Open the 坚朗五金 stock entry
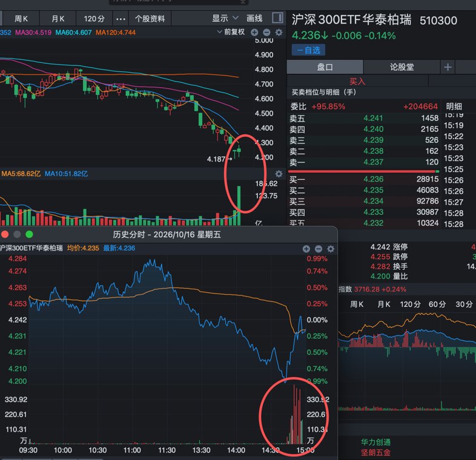The image size is (476, 460). (x=375, y=453)
